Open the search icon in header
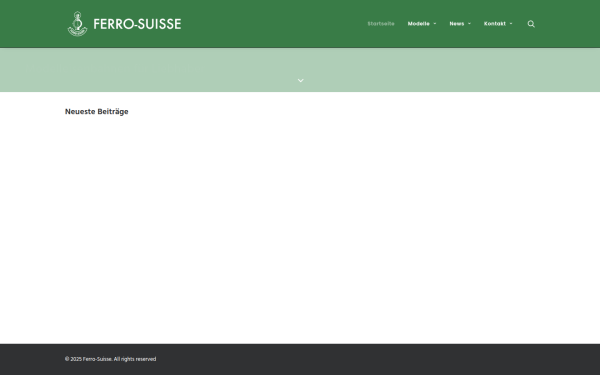The height and width of the screenshot is (375, 600). tap(531, 24)
